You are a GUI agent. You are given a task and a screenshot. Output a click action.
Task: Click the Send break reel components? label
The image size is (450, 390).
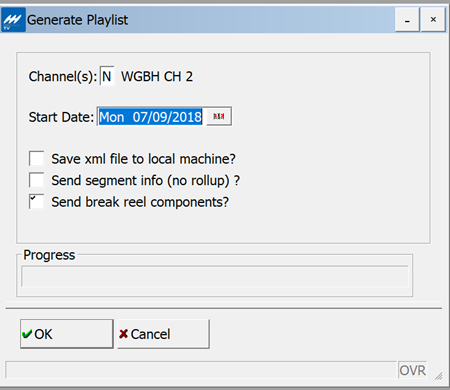click(140, 202)
